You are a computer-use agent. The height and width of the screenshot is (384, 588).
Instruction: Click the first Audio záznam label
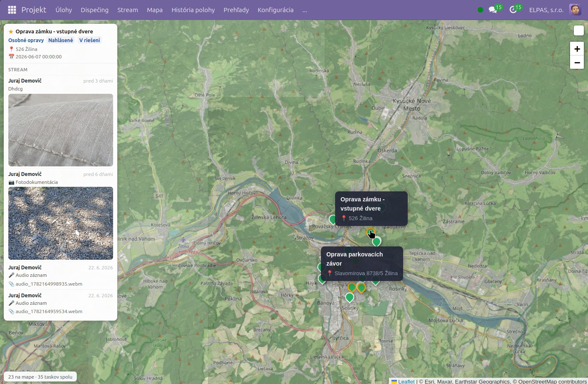coord(31,275)
